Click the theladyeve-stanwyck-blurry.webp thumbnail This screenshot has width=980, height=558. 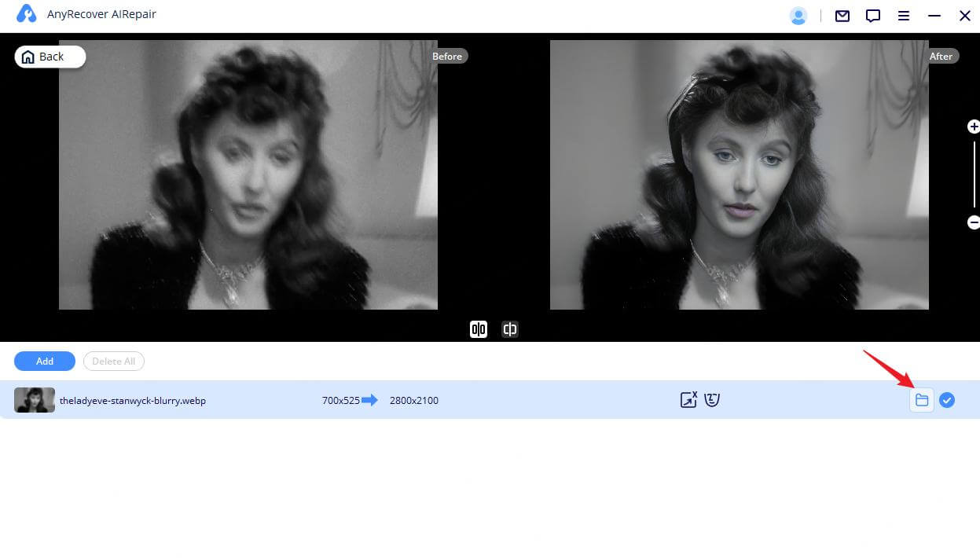[x=34, y=400]
